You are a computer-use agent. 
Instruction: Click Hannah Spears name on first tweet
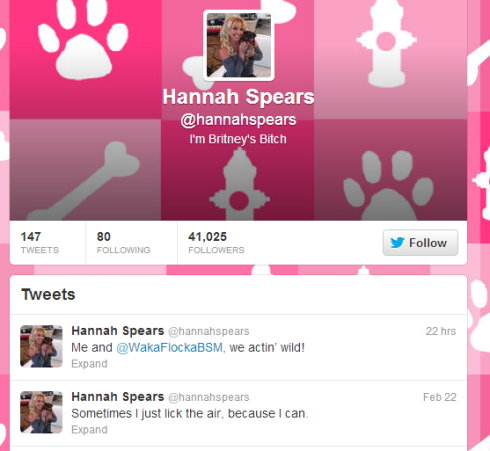(118, 331)
